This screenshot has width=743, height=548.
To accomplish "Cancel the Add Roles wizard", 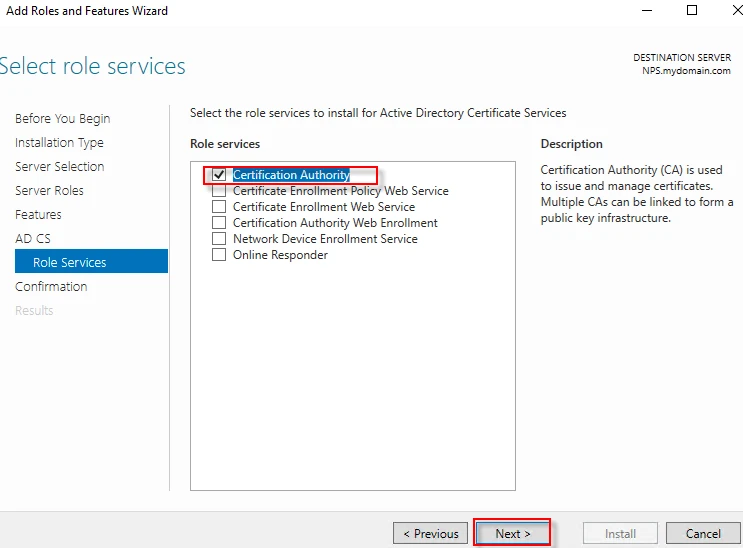I will click(703, 533).
